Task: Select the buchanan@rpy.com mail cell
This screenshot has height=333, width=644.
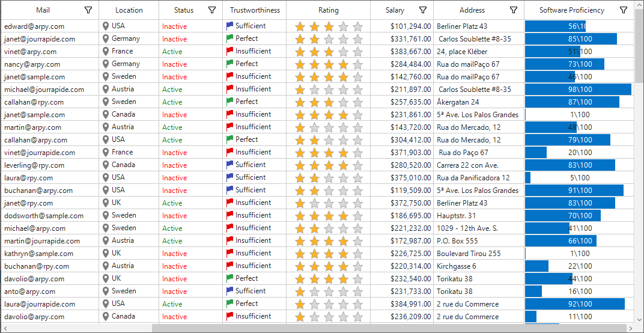Action: click(50, 266)
